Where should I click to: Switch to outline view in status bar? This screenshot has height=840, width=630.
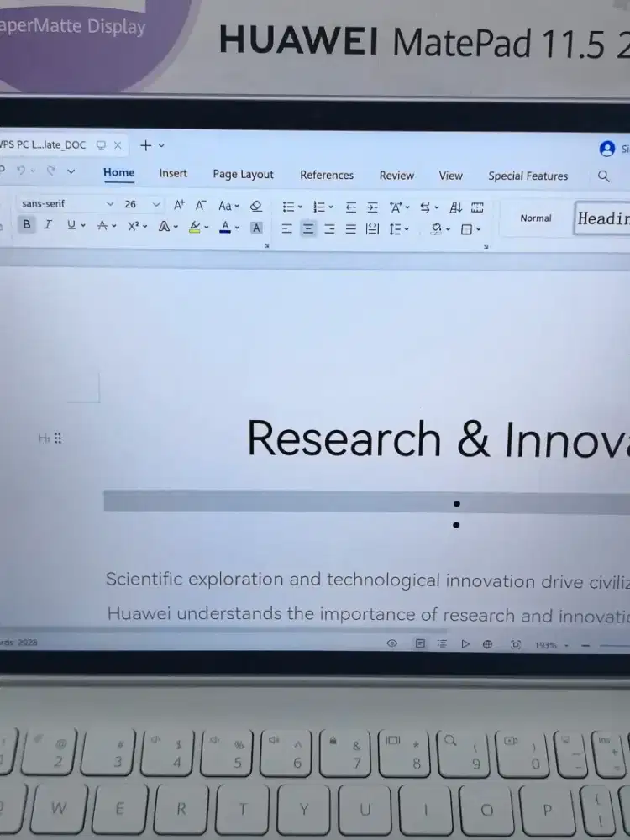[x=442, y=643]
